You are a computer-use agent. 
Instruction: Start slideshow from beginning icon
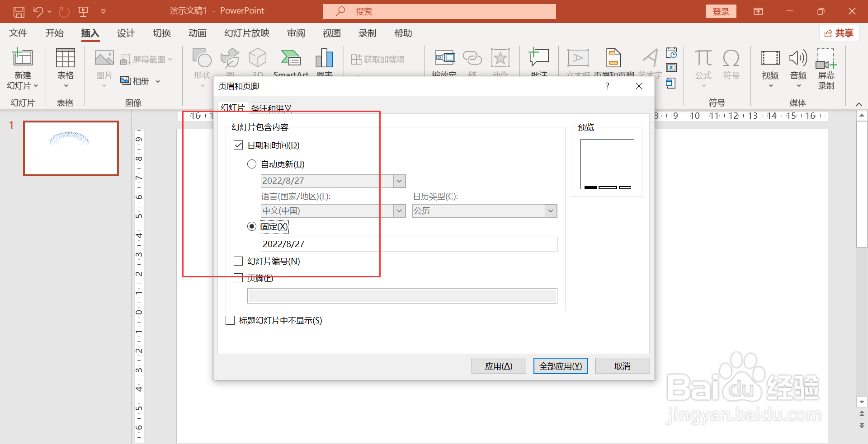pyautogui.click(x=83, y=12)
